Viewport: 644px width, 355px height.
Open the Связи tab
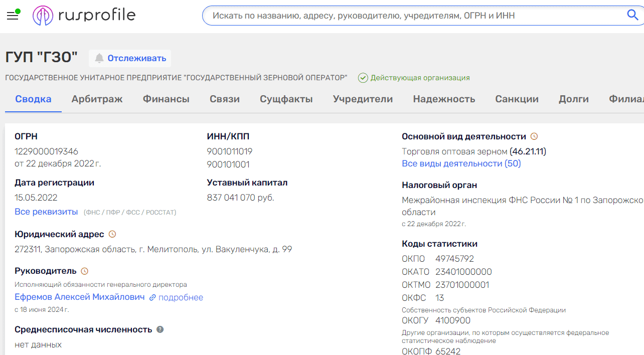(x=224, y=99)
